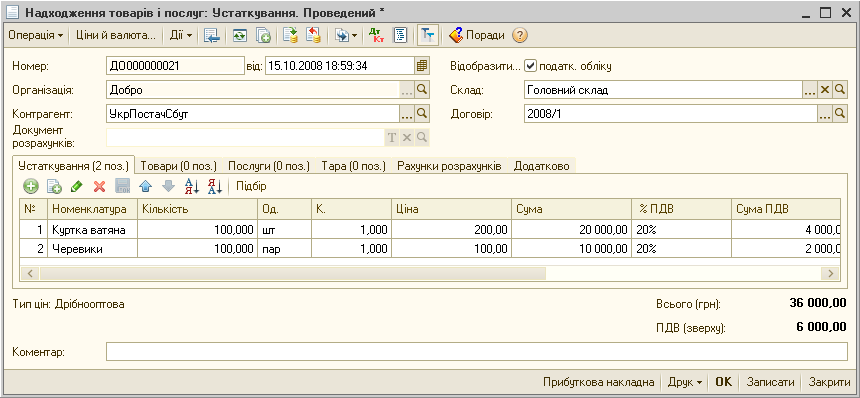
Task: Click the green-arrow document with coins icon
Action: (290, 36)
